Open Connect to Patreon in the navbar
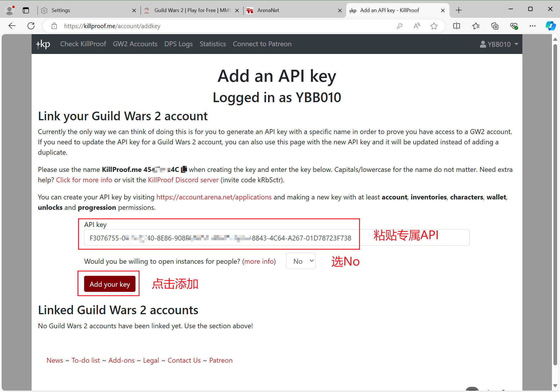Image resolution: width=560 pixels, height=392 pixels. 262,44
